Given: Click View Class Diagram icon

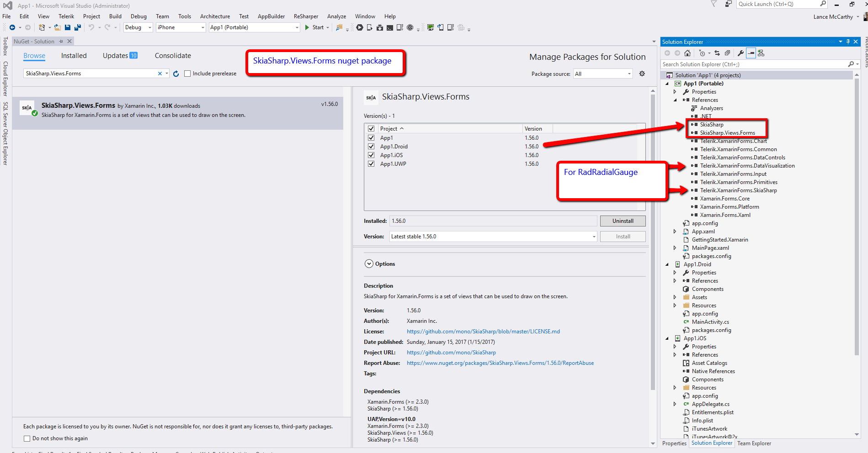Looking at the screenshot, I should pyautogui.click(x=761, y=53).
